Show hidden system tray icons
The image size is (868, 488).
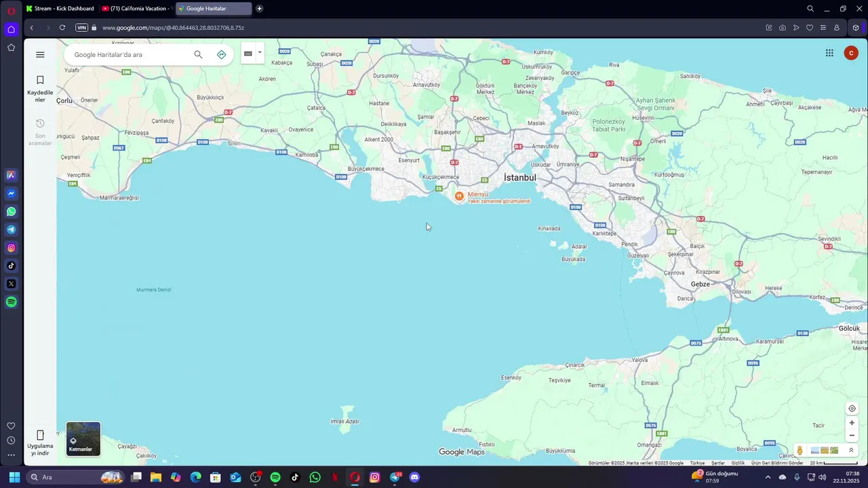point(768,477)
